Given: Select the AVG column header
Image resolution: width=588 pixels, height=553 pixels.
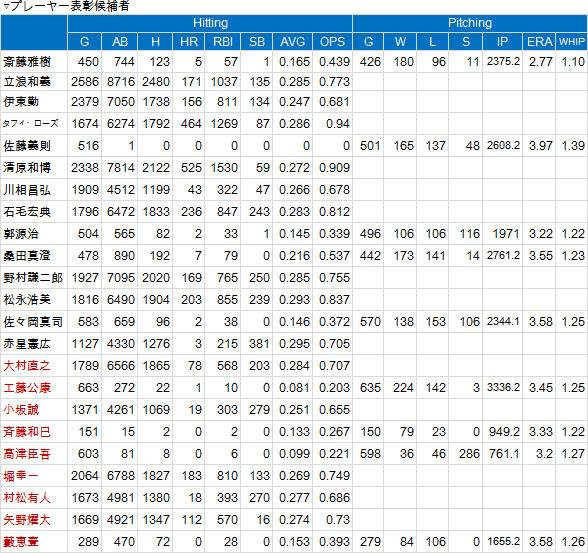Looking at the screenshot, I should click(292, 42).
